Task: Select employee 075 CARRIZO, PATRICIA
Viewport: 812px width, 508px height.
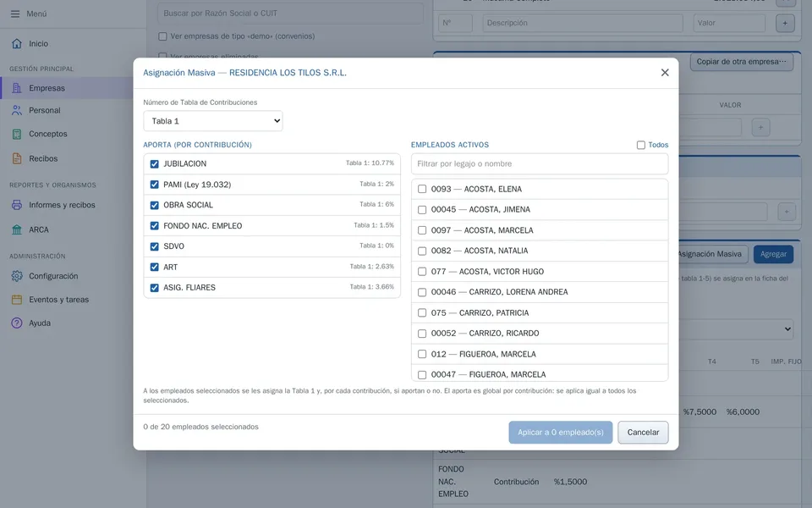Action: tap(422, 313)
